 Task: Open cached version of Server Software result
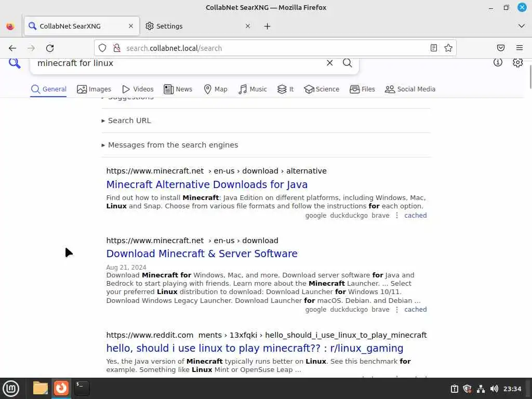[415, 310]
